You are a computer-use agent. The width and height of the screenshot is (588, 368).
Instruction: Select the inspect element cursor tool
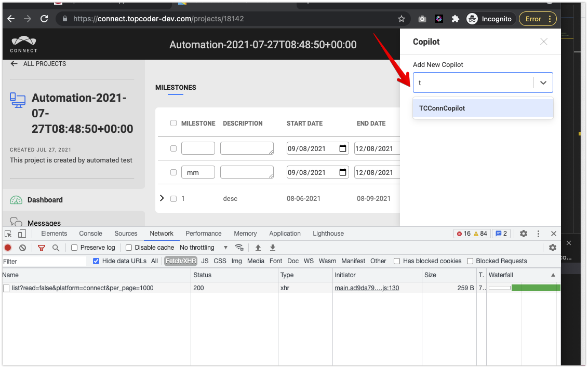8,234
